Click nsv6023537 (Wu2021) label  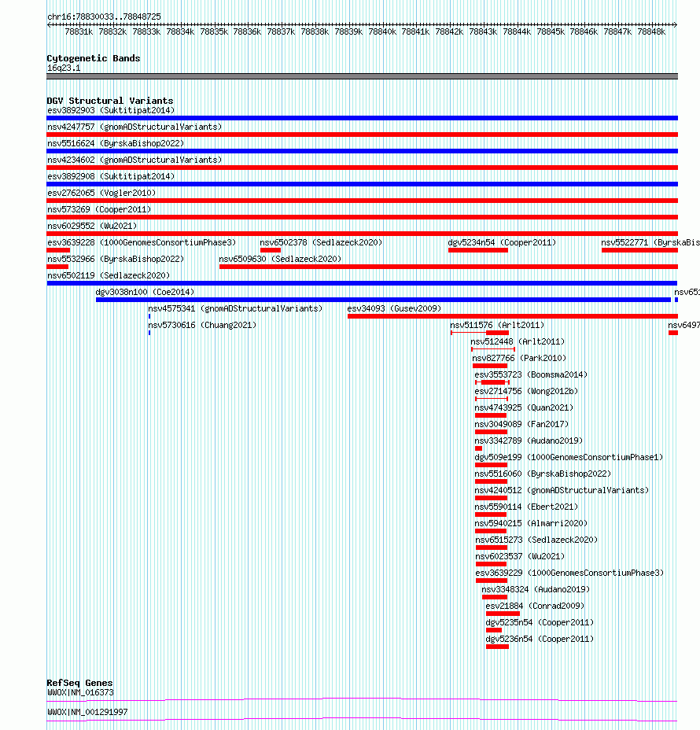(520, 556)
